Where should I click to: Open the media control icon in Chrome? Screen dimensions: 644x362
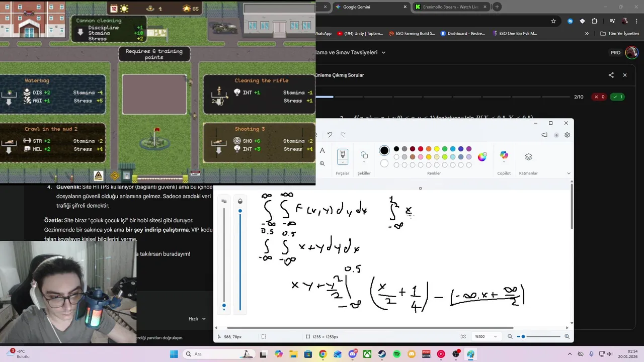point(612,21)
